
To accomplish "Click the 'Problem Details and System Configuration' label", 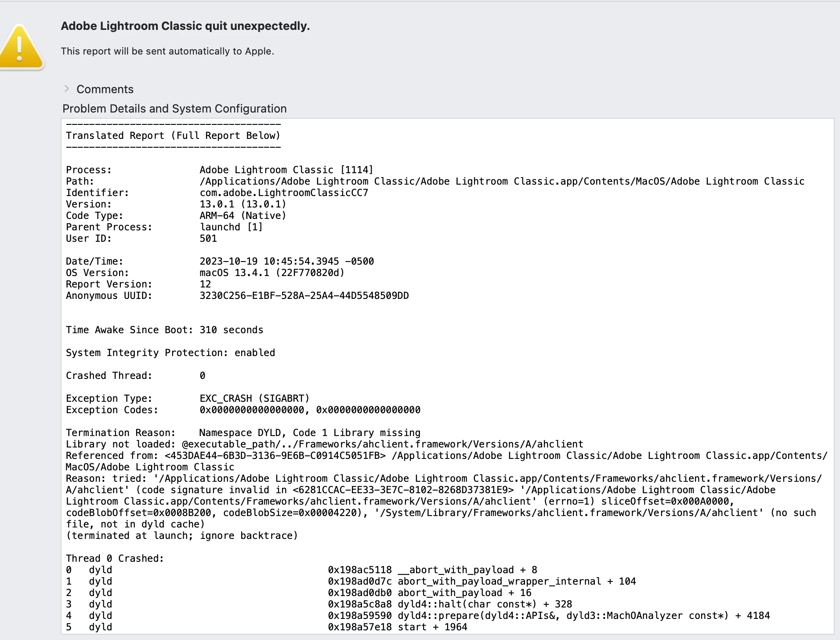I will [174, 109].
